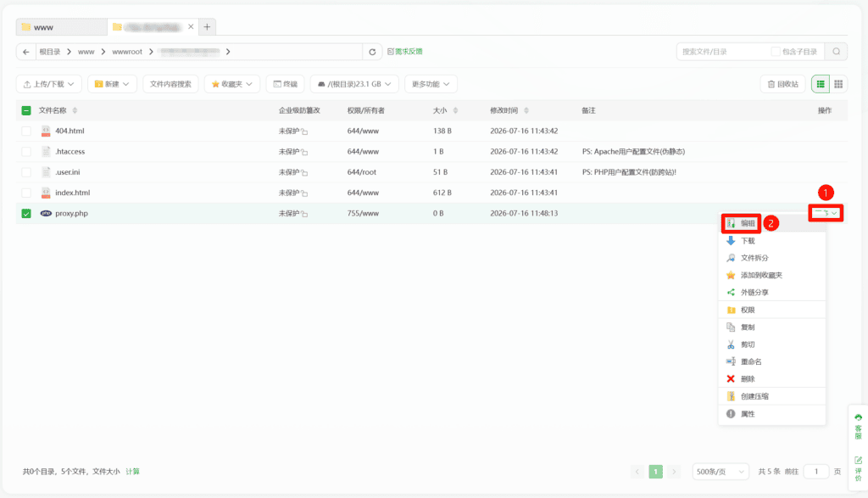Select 下载 in the context menu
This screenshot has width=868, height=498.
[x=771, y=241]
